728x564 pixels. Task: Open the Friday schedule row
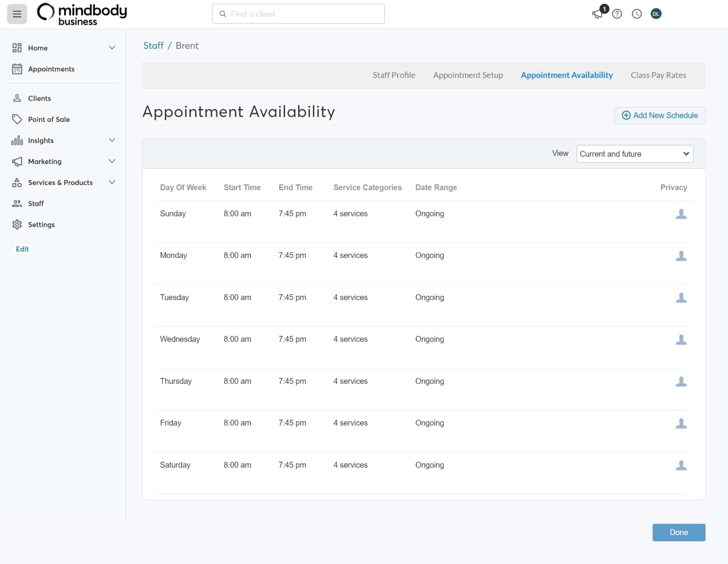[x=421, y=431]
